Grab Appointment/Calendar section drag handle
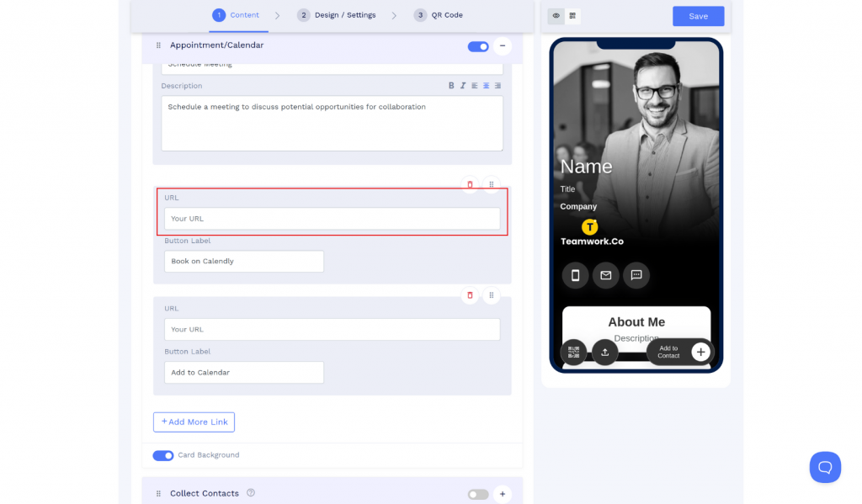 click(x=158, y=45)
